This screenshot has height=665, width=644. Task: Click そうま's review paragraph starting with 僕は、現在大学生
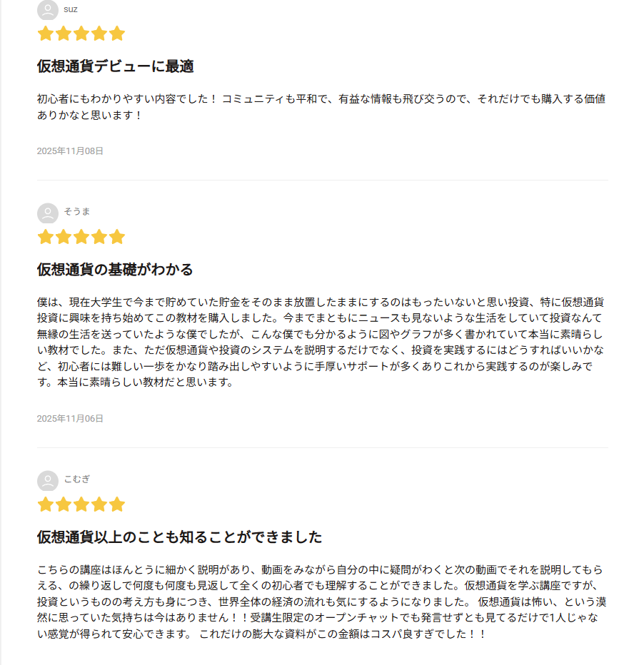tap(321, 342)
